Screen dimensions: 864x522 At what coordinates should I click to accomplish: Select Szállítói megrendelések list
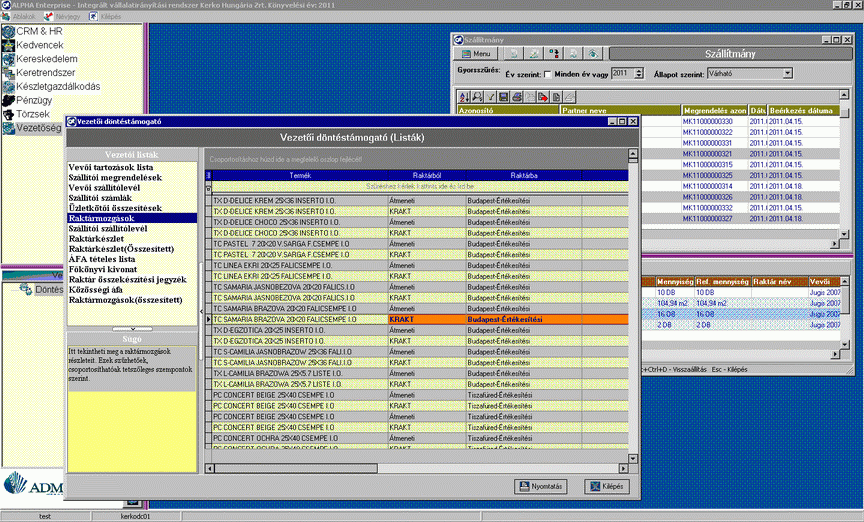pyautogui.click(x=115, y=177)
